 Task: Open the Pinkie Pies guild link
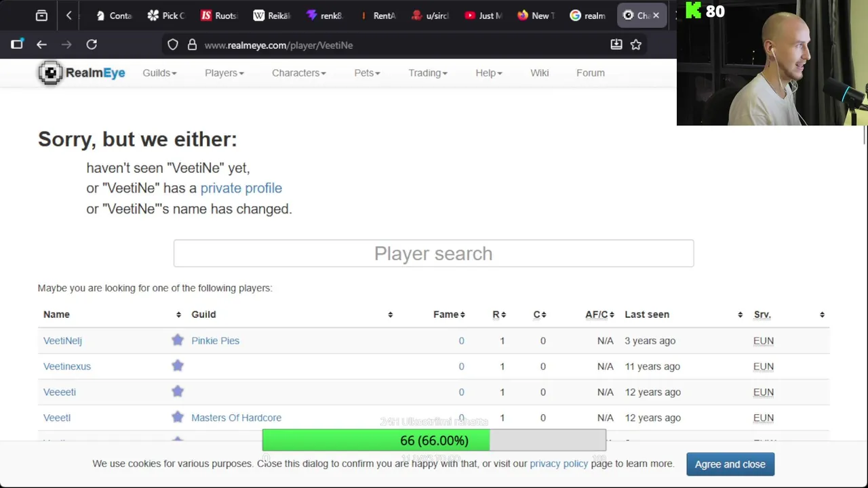click(x=215, y=340)
